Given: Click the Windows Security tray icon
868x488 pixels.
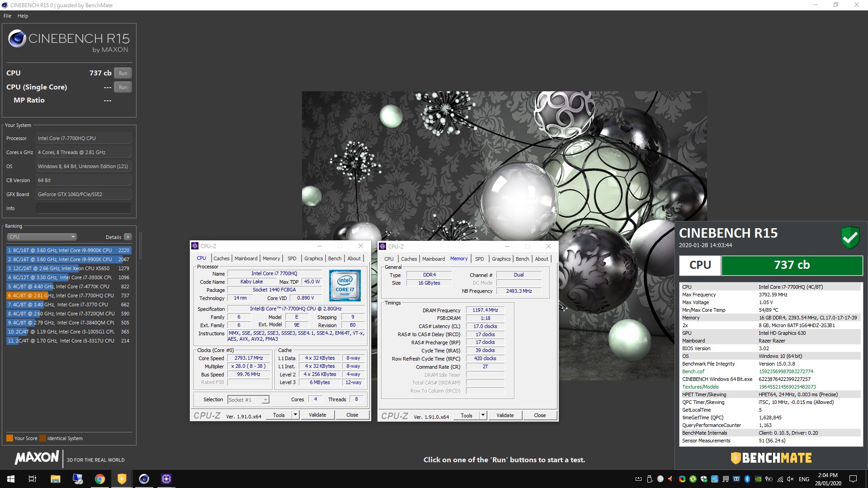Looking at the screenshot, I should click(x=704, y=479).
